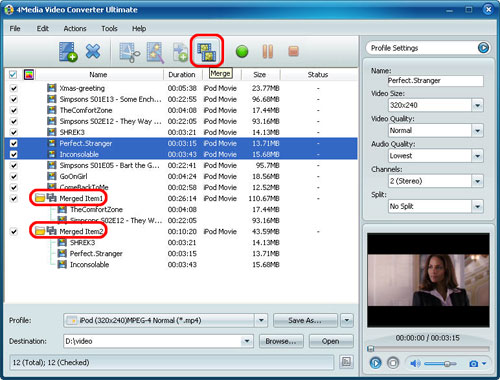Select the Merged Item1 tree row
This screenshot has height=380, width=500.
pyautogui.click(x=181, y=198)
